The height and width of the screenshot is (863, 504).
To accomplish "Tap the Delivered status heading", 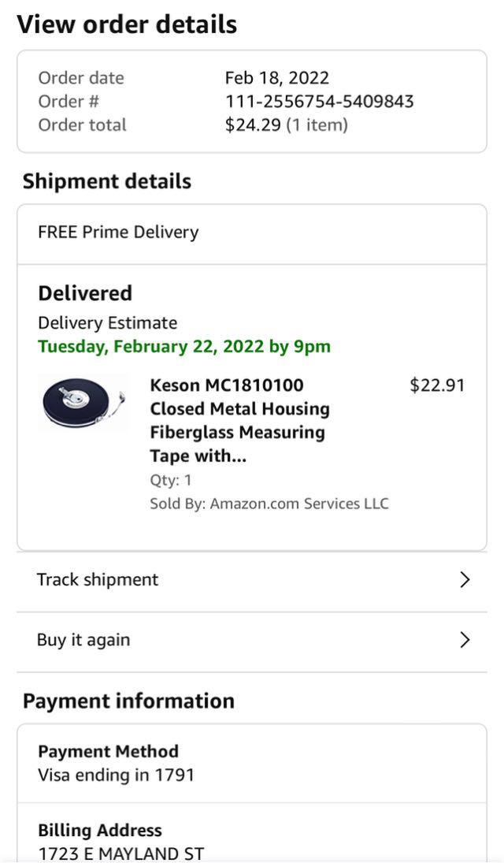I will click(x=85, y=293).
